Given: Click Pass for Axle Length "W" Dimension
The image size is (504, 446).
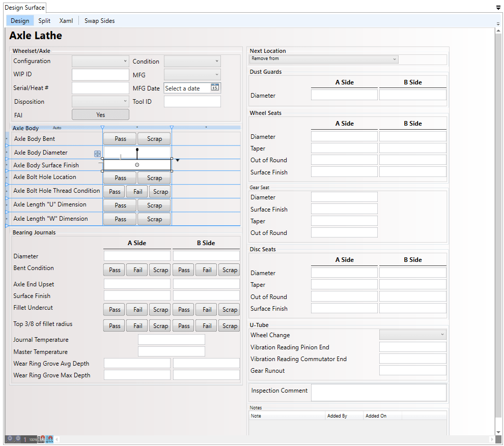Looking at the screenshot, I should point(120,219).
